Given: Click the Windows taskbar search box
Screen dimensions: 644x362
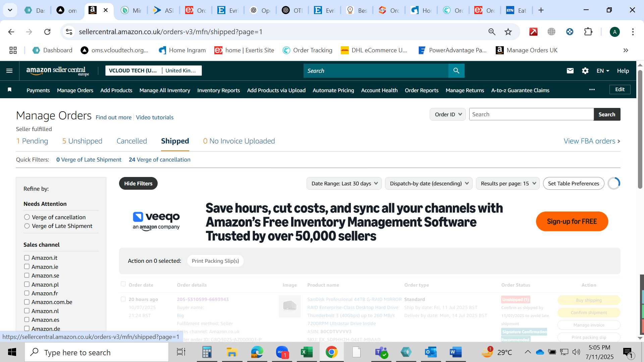Looking at the screenshot, I should click(97, 352).
